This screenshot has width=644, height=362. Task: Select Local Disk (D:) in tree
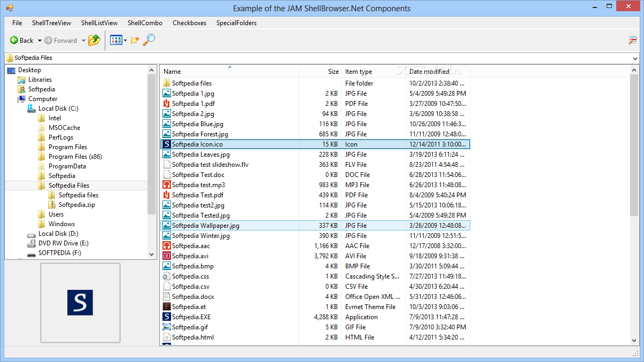pos(58,234)
